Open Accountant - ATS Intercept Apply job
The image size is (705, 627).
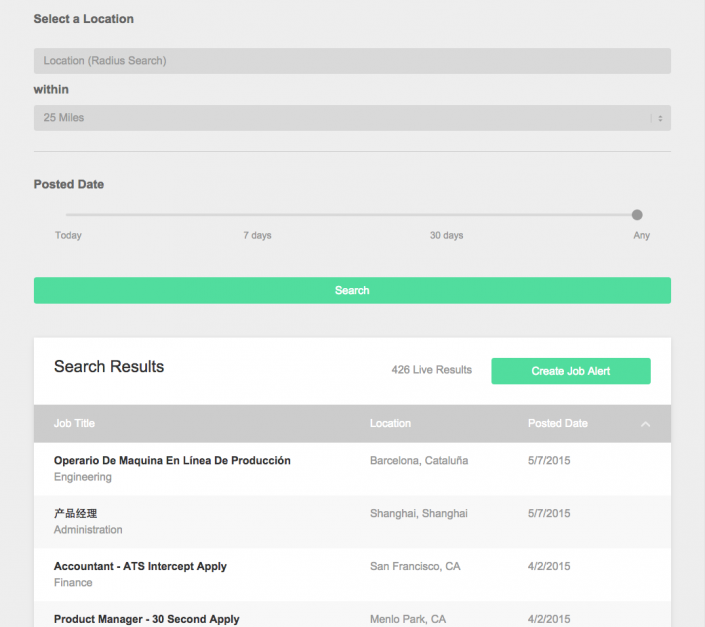140,566
